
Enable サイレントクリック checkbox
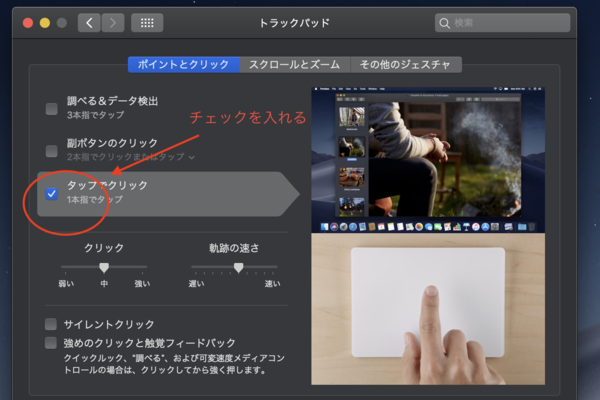51,325
